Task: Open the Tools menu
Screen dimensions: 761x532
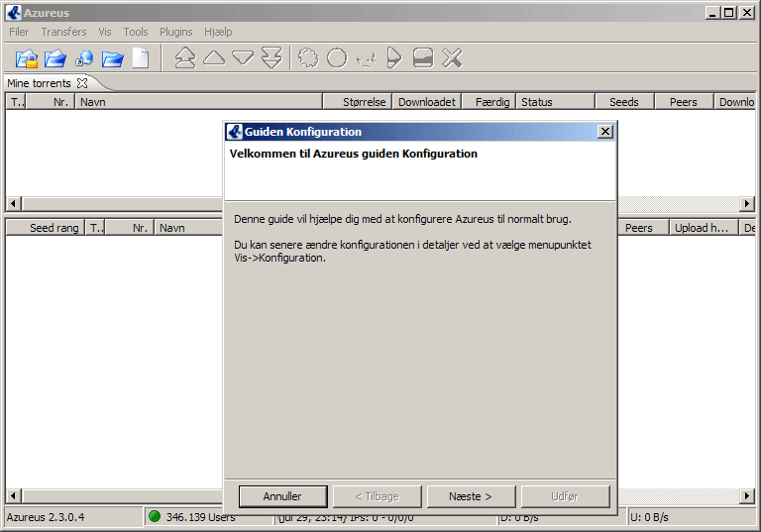Action: (x=136, y=32)
